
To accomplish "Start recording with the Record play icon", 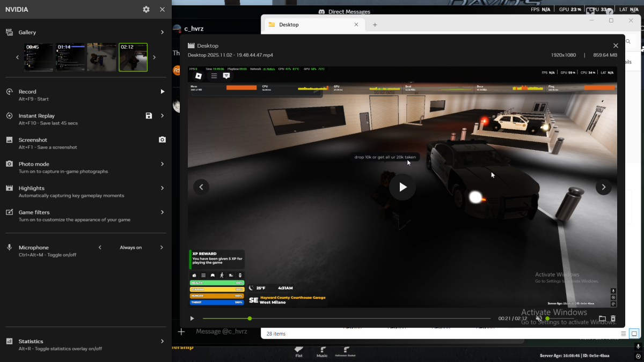I will tap(162, 92).
